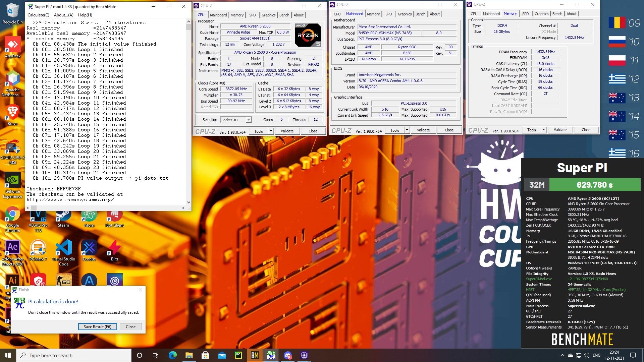Expand the Tools dropdown arrow in the Mainboard CPU-Z window
Viewport: 644px width, 362px height.
407,130
